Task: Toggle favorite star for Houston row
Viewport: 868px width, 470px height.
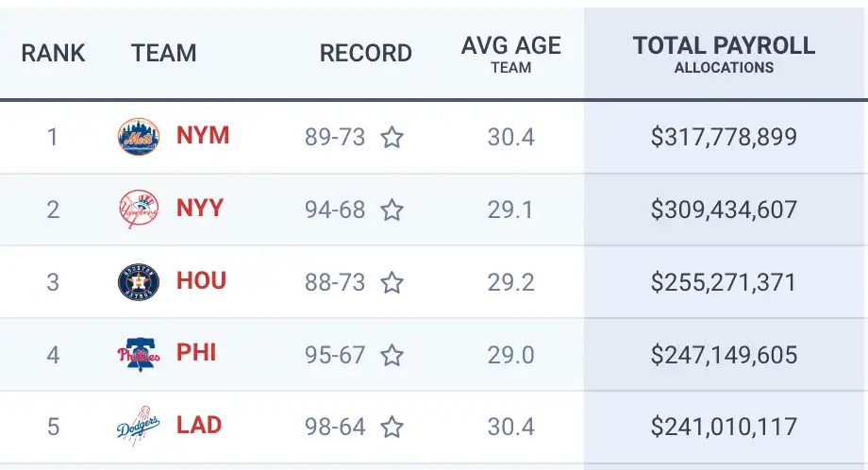Action: (x=392, y=282)
